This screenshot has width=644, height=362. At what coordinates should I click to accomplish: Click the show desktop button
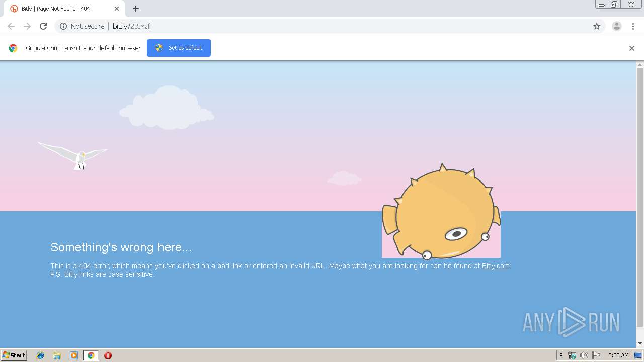pyautogui.click(x=638, y=355)
